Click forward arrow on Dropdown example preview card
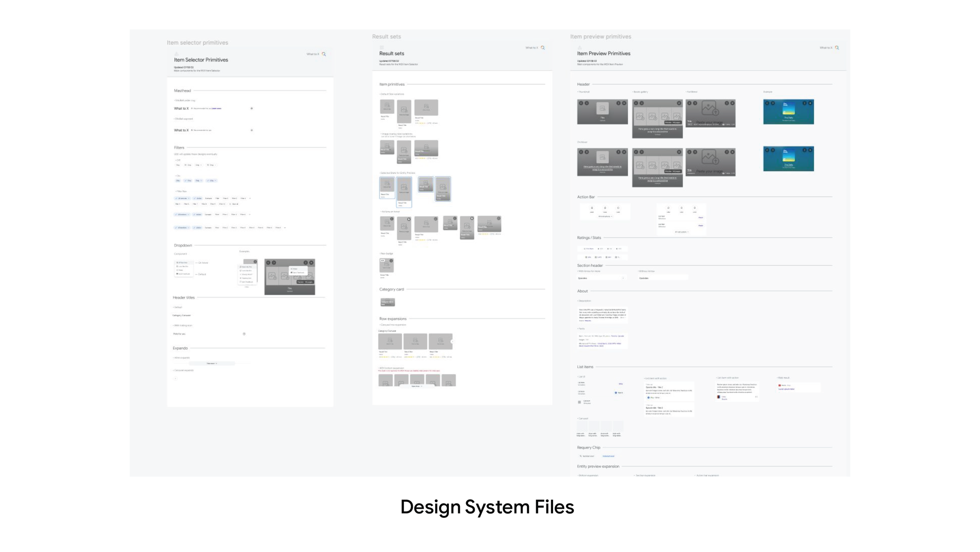This screenshot has width=980, height=552. coord(274,262)
